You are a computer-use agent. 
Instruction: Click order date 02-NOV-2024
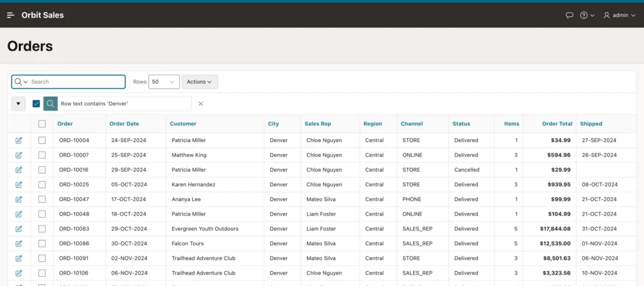click(130, 258)
